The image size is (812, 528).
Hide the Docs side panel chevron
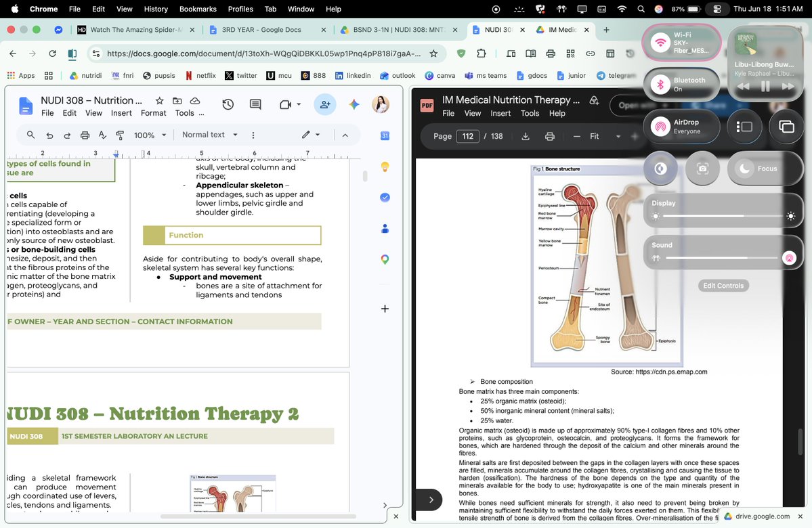(x=385, y=505)
